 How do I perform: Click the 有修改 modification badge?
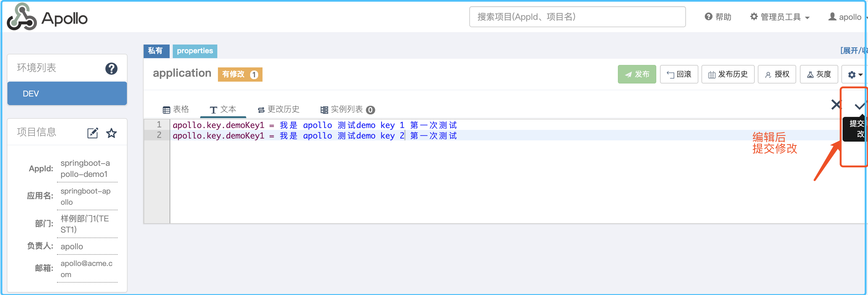240,75
